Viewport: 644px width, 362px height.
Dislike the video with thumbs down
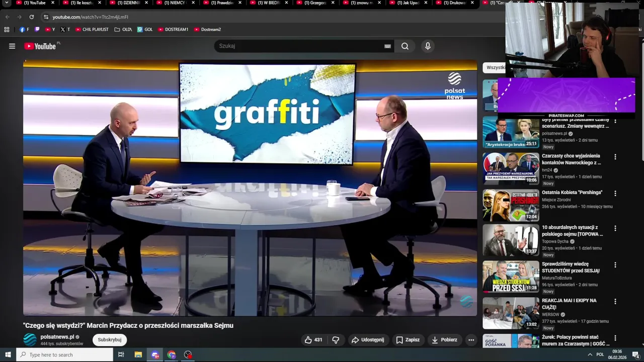coord(336,340)
